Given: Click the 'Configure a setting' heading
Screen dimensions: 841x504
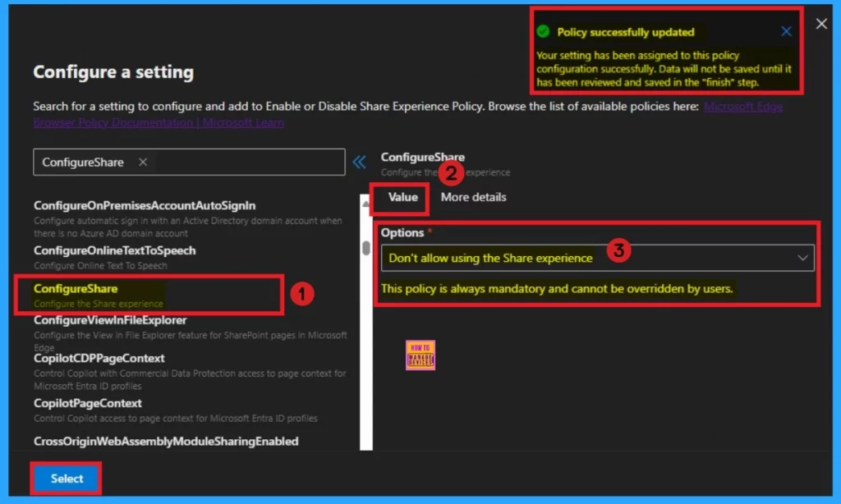Looking at the screenshot, I should click(x=113, y=72).
